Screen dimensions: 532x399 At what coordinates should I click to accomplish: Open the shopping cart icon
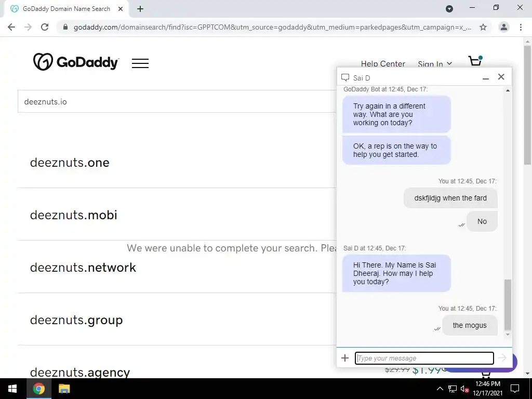coord(475,61)
